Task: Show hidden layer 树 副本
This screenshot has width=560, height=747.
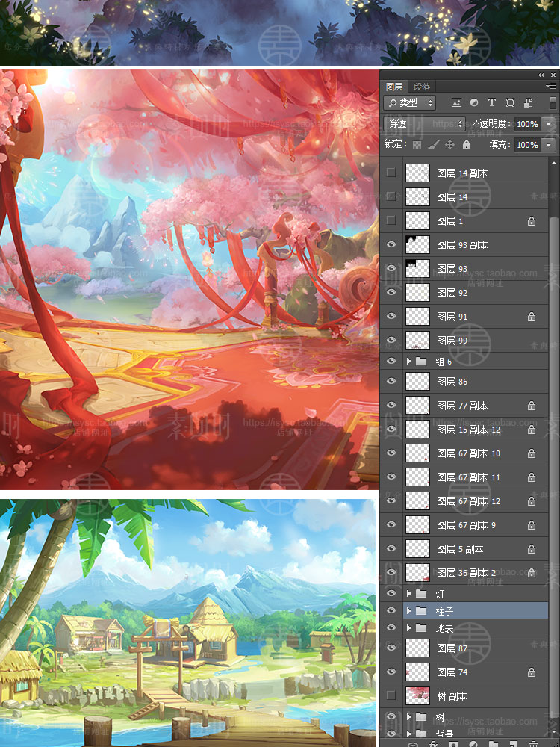Action: point(391,695)
